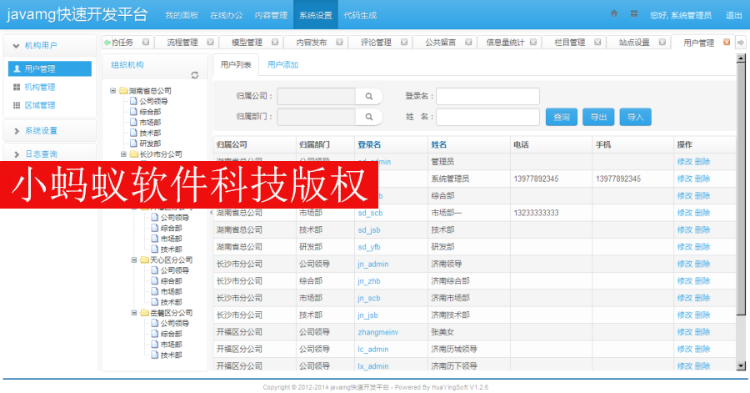Click the 导入 button
The width and height of the screenshot is (750, 393).
coord(635,117)
